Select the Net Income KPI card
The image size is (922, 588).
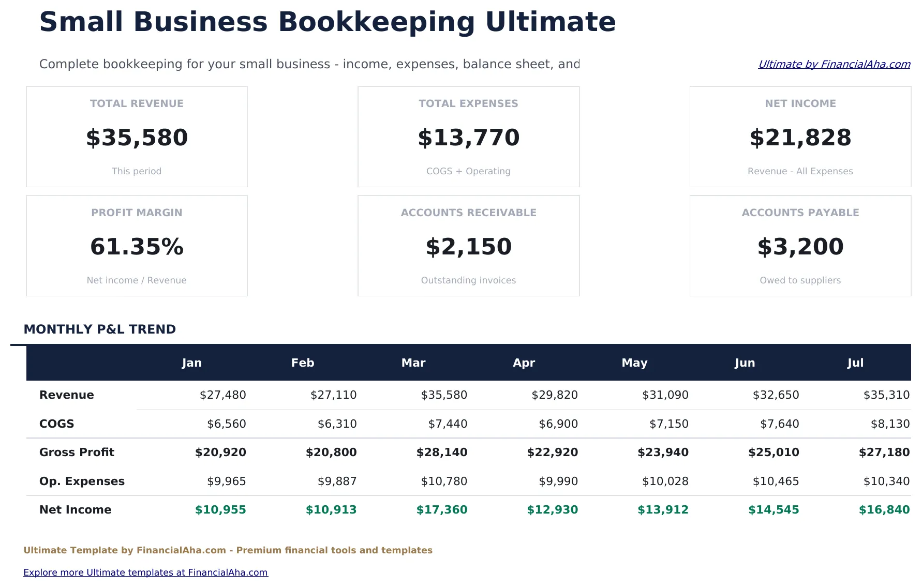[800, 137]
